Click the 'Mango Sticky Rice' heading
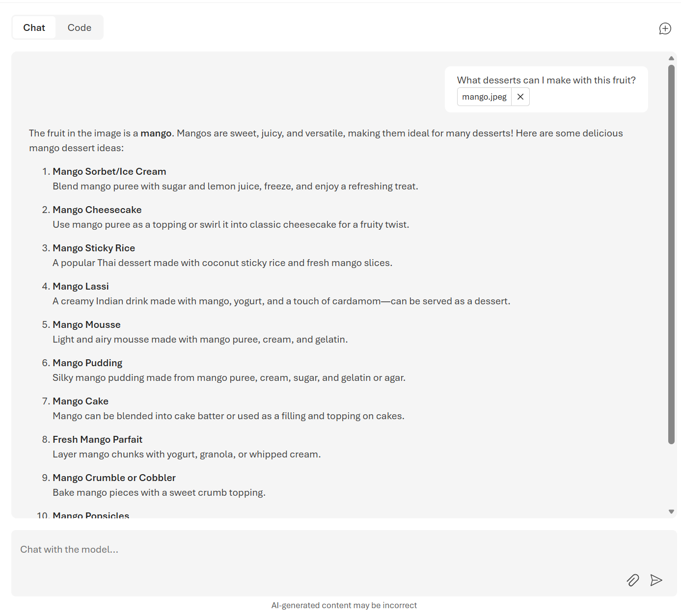Image resolution: width=681 pixels, height=616 pixels. tap(93, 248)
